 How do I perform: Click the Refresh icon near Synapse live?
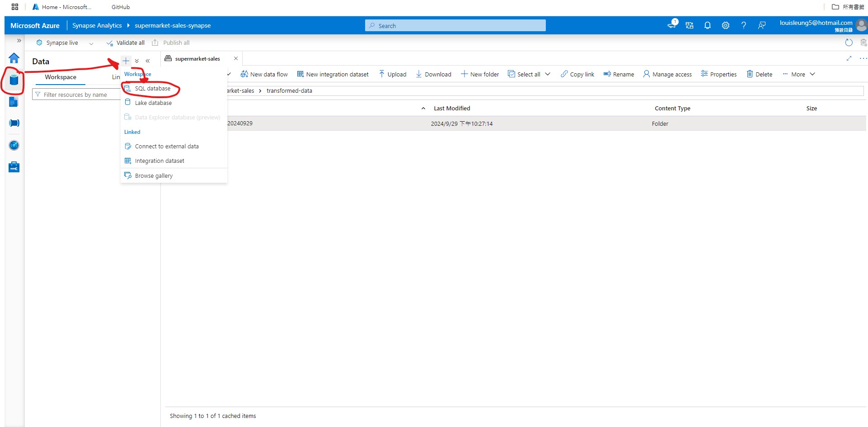click(x=849, y=43)
